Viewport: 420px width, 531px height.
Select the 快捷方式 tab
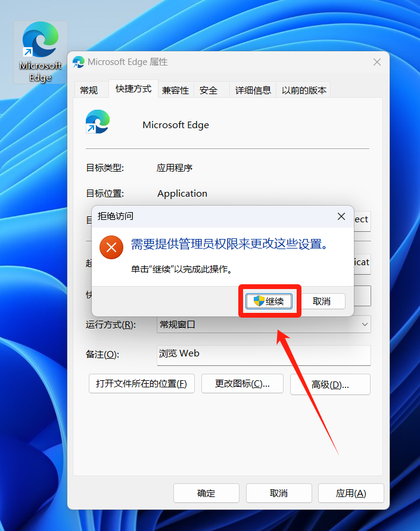(133, 89)
